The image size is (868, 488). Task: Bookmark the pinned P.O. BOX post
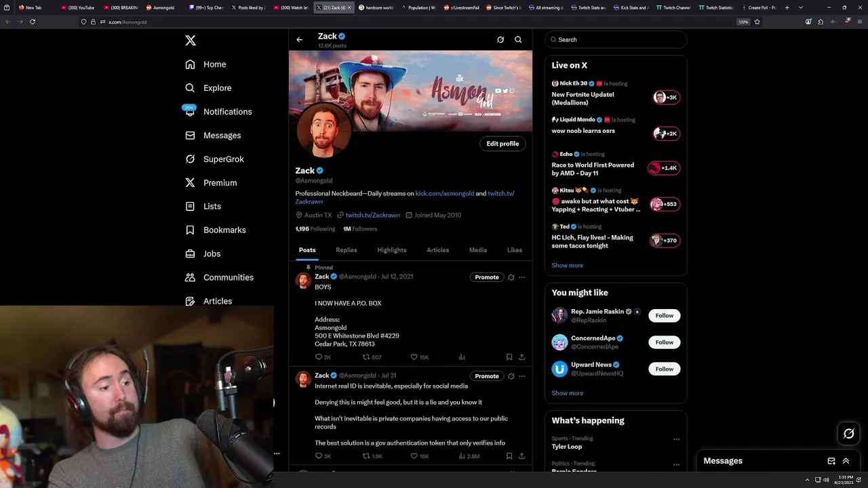[x=509, y=357]
